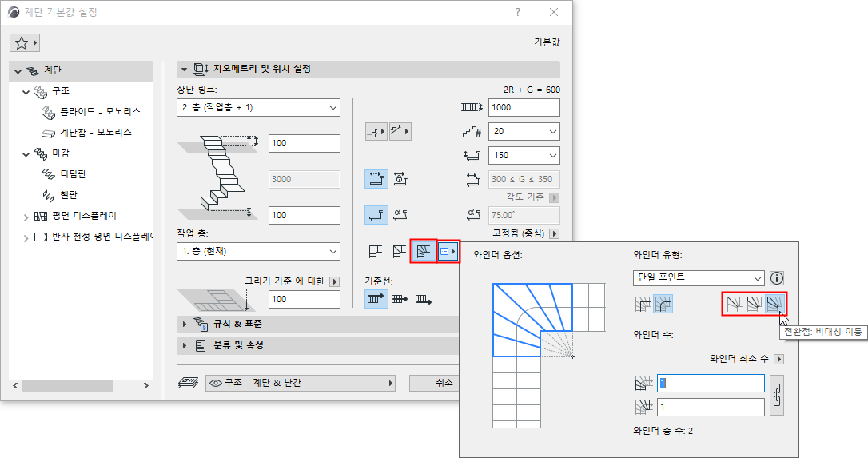The width and height of the screenshot is (868, 458).
Task: Click the winder preview diagram
Action: point(548,356)
